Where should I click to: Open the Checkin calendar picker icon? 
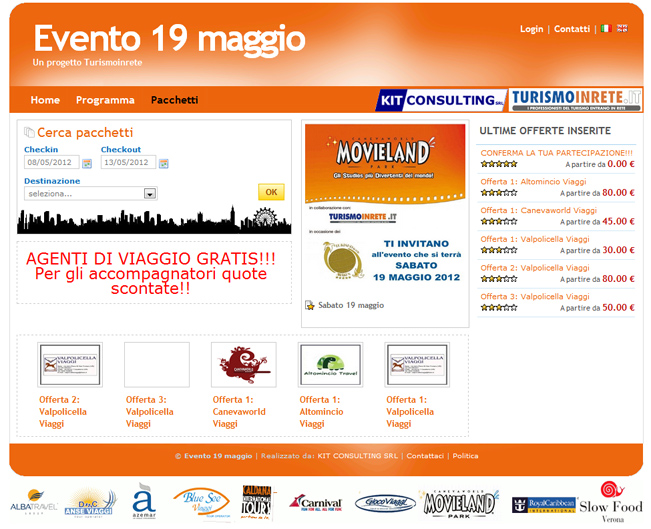pos(87,163)
